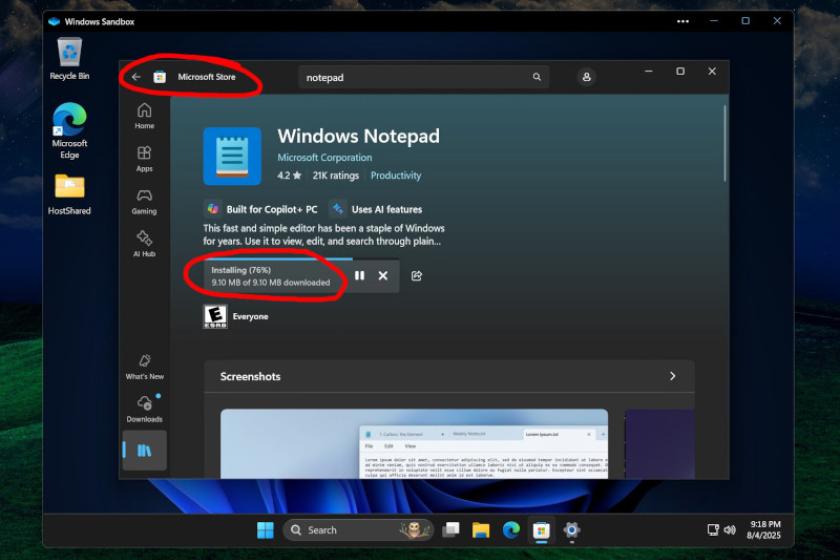The height and width of the screenshot is (560, 840).
Task: Go back in Microsoft Store
Action: click(136, 77)
